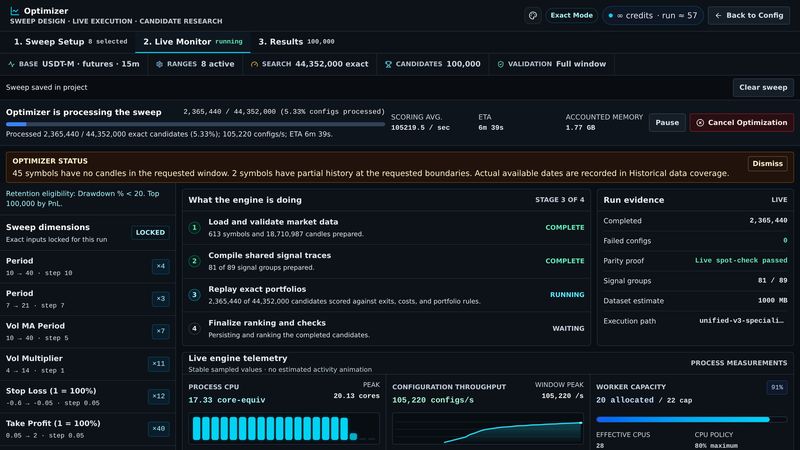Click the 'unified-v3-speciali…' execution path value

coord(741,321)
